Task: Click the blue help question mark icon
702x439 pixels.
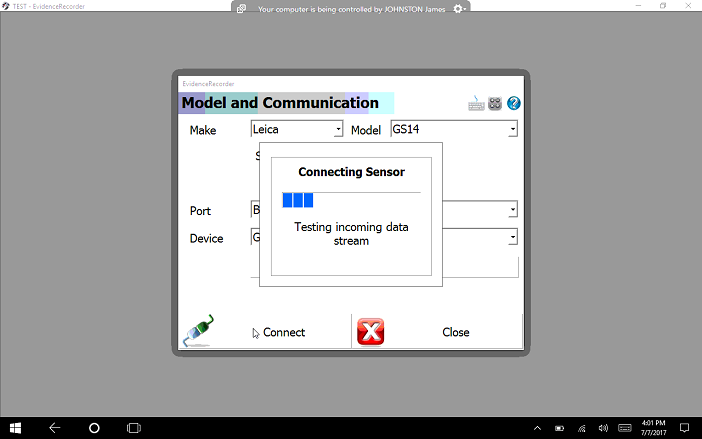Action: pyautogui.click(x=514, y=103)
